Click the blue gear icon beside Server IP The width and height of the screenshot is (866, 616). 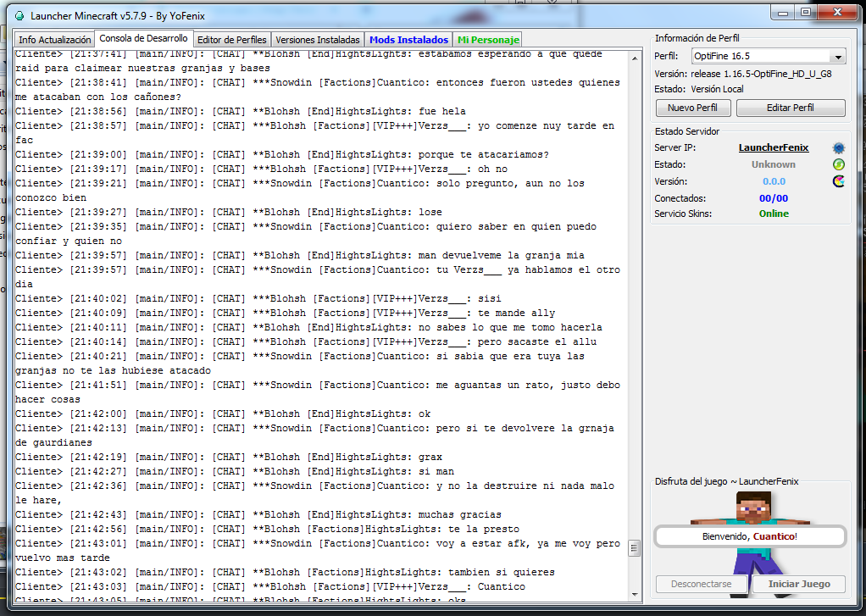pos(838,147)
